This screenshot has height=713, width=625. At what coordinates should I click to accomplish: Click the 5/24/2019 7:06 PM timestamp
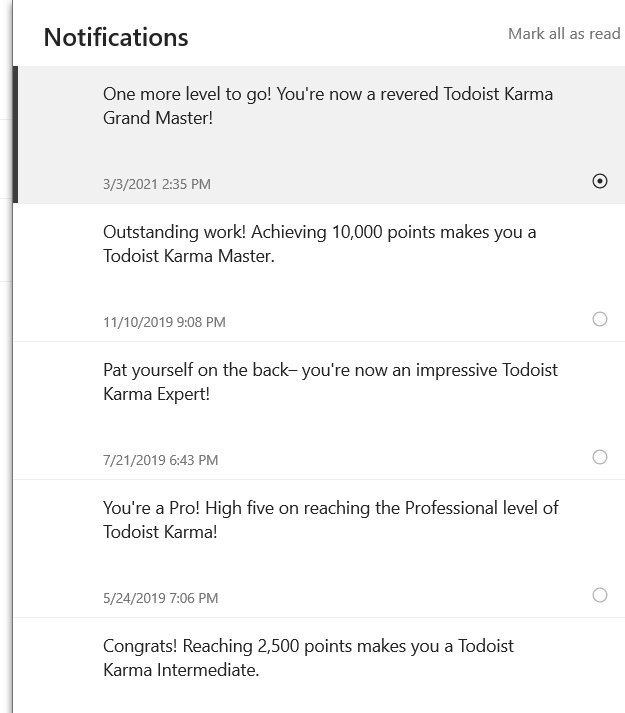pos(160,598)
